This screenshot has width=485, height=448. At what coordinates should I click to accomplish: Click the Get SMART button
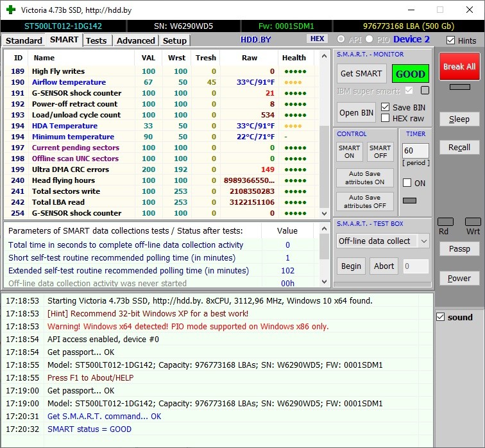click(x=361, y=74)
